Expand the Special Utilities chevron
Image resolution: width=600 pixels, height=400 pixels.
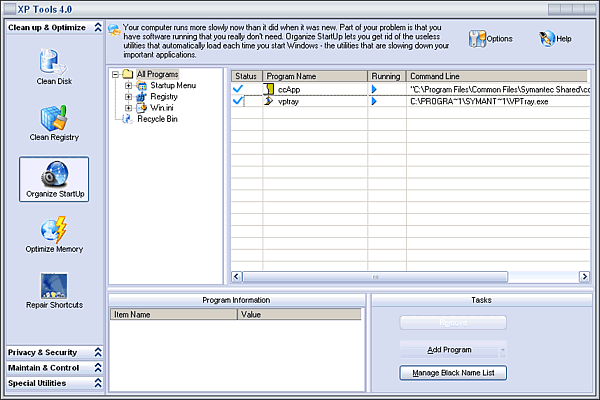coord(98,383)
